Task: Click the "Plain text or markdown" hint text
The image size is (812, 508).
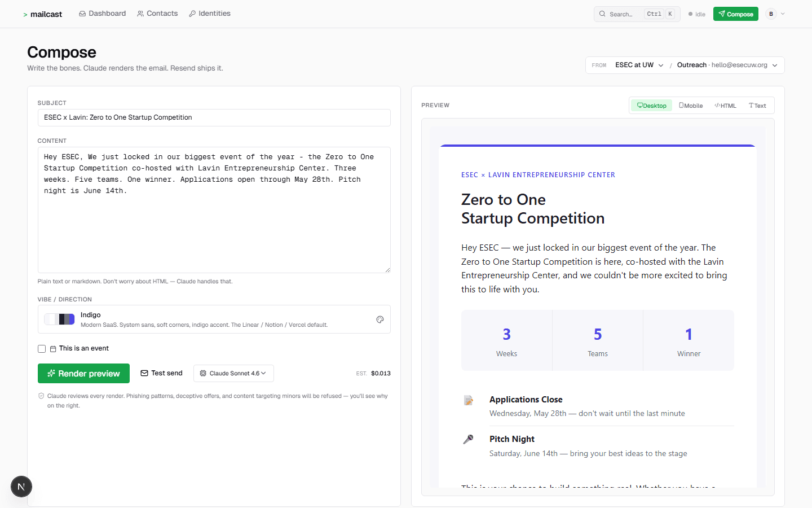Action: (135, 282)
